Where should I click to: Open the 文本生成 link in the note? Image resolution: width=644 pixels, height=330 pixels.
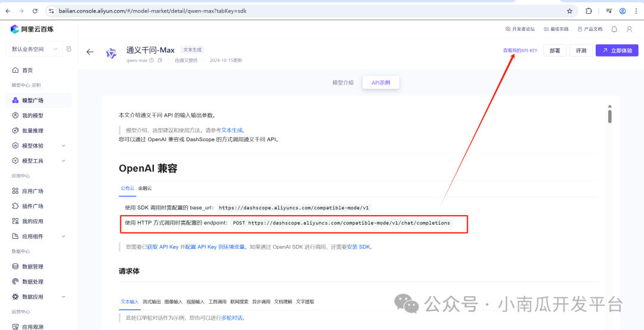tap(231, 130)
